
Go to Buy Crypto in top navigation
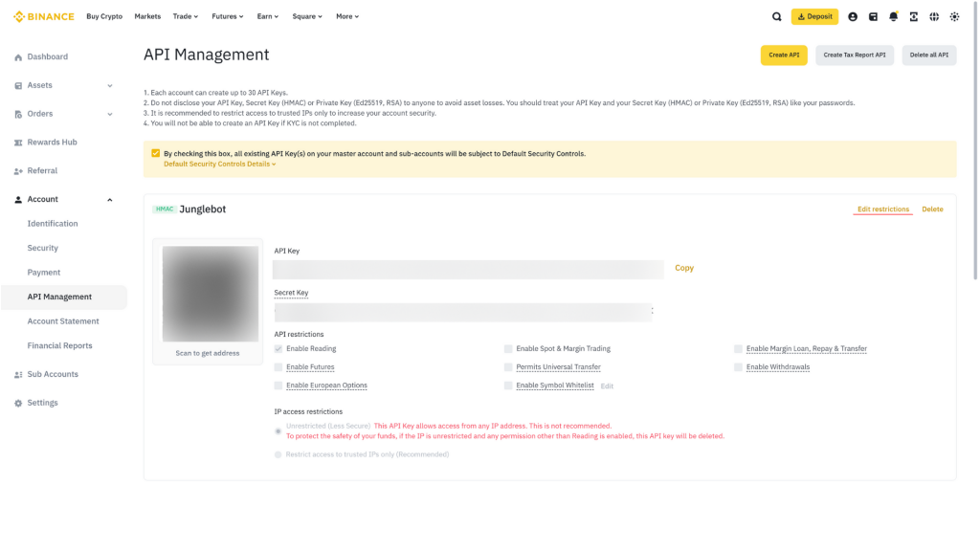(x=104, y=17)
